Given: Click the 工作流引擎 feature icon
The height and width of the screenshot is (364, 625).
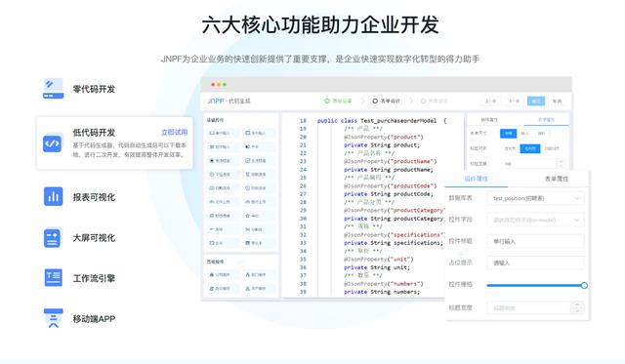Looking at the screenshot, I should click(x=53, y=277).
